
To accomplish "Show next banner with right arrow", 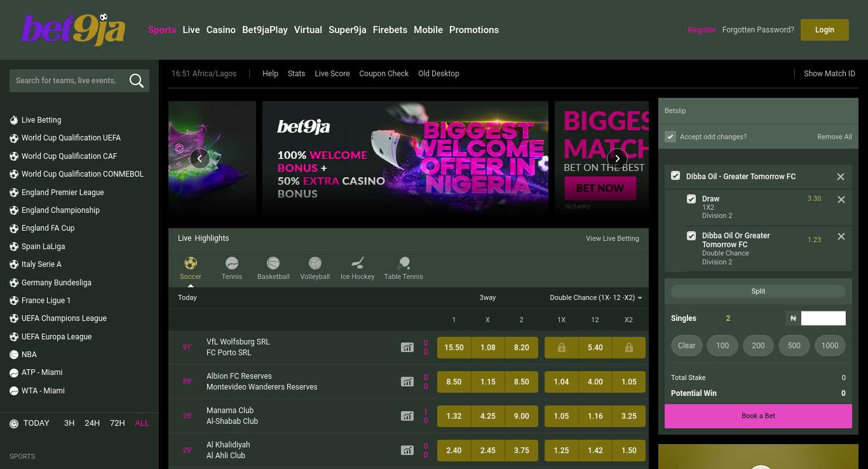I will click(617, 158).
